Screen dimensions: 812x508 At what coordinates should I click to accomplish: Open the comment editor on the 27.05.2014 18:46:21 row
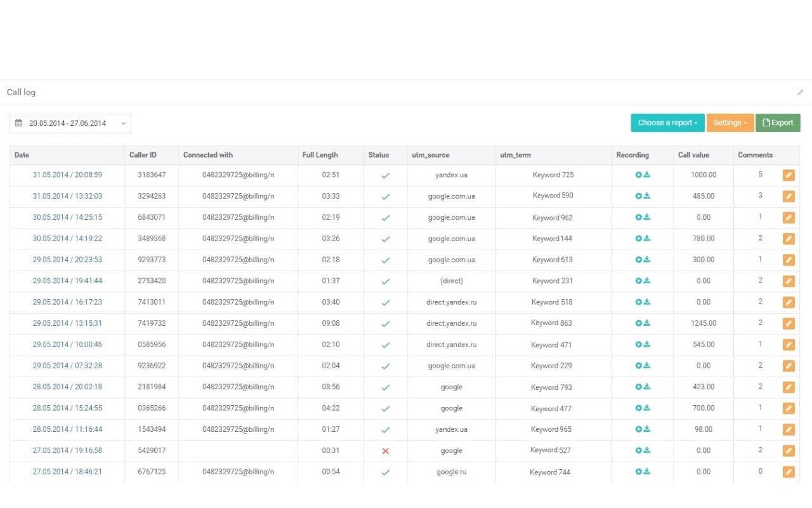(x=789, y=472)
